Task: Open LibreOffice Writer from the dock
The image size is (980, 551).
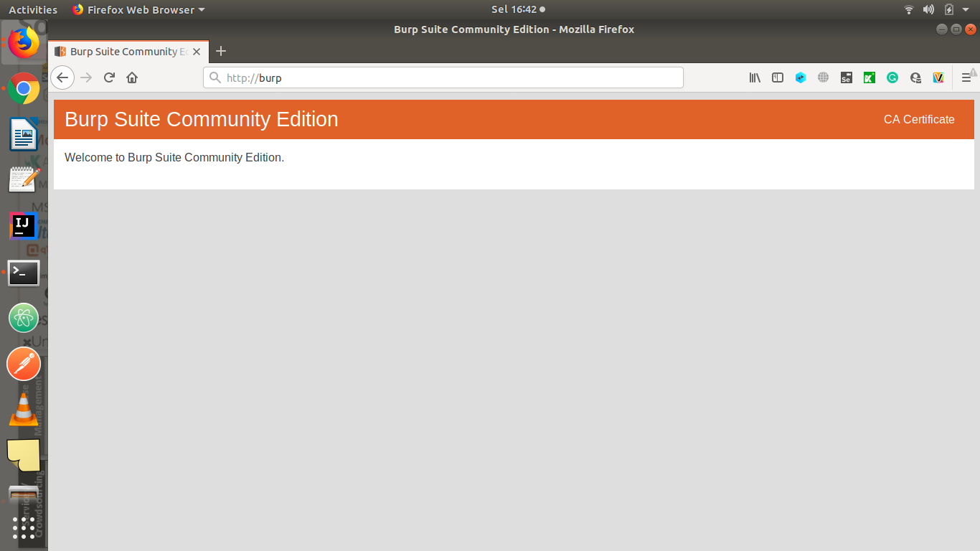Action: point(24,134)
